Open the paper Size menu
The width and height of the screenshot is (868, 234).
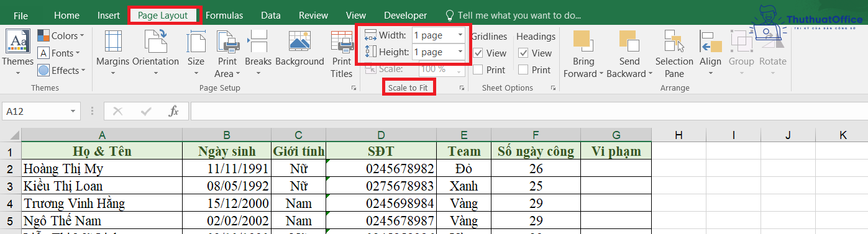point(196,52)
